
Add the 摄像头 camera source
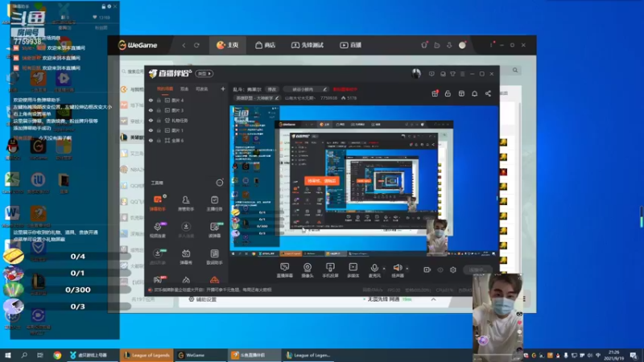[x=308, y=270]
